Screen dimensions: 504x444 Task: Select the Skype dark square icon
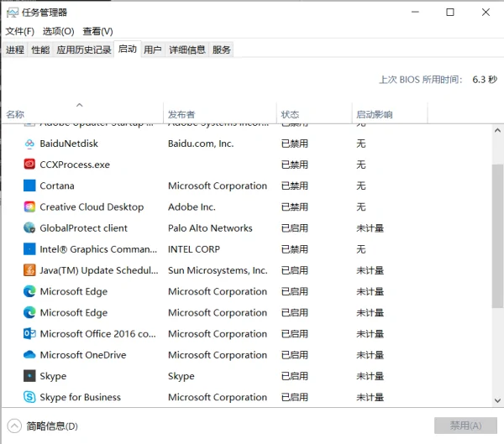pyautogui.click(x=29, y=376)
